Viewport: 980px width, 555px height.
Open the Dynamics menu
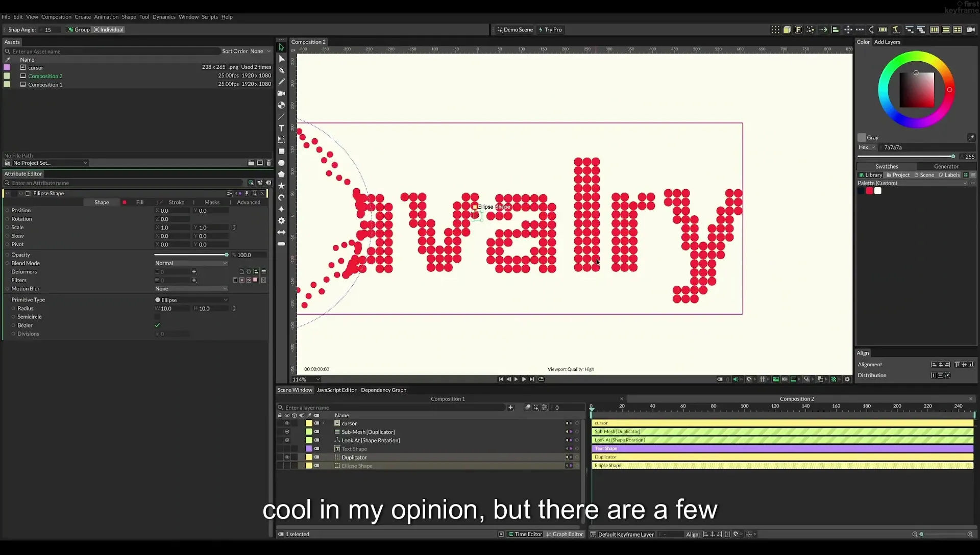click(164, 17)
